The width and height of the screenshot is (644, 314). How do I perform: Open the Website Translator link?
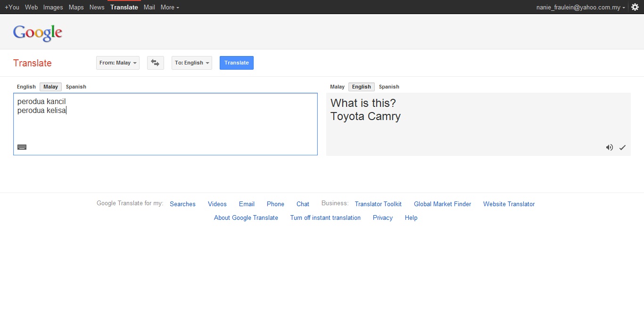(509, 204)
